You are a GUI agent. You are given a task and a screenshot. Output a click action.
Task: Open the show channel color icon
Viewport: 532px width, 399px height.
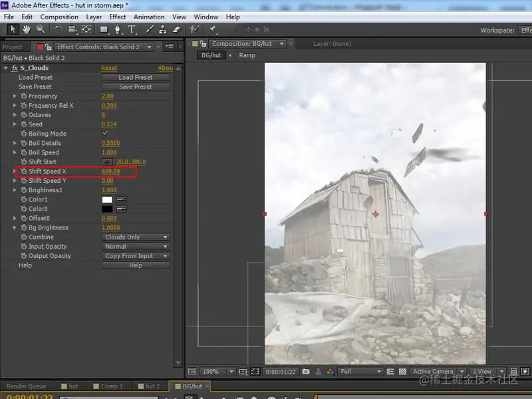[330, 372]
